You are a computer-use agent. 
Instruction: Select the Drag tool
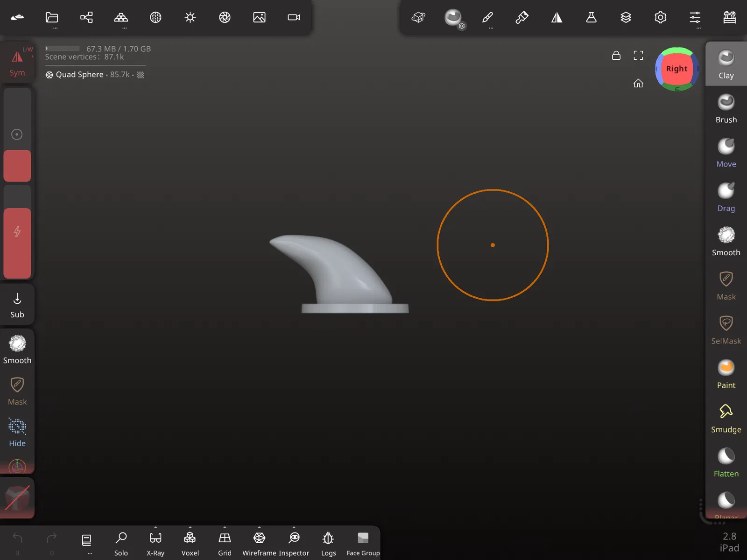click(726, 197)
